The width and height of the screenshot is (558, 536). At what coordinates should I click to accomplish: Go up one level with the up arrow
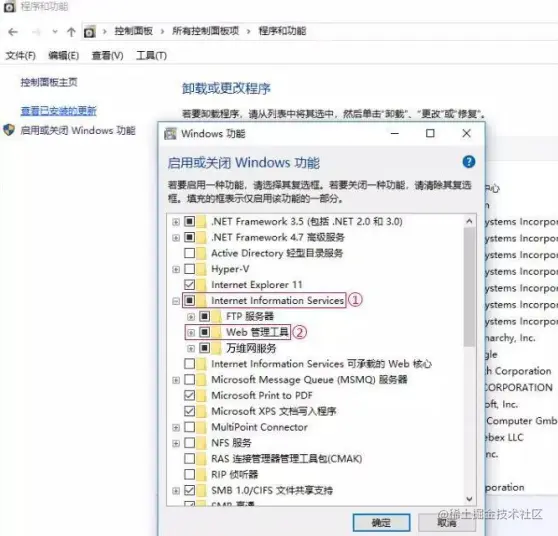click(x=71, y=32)
